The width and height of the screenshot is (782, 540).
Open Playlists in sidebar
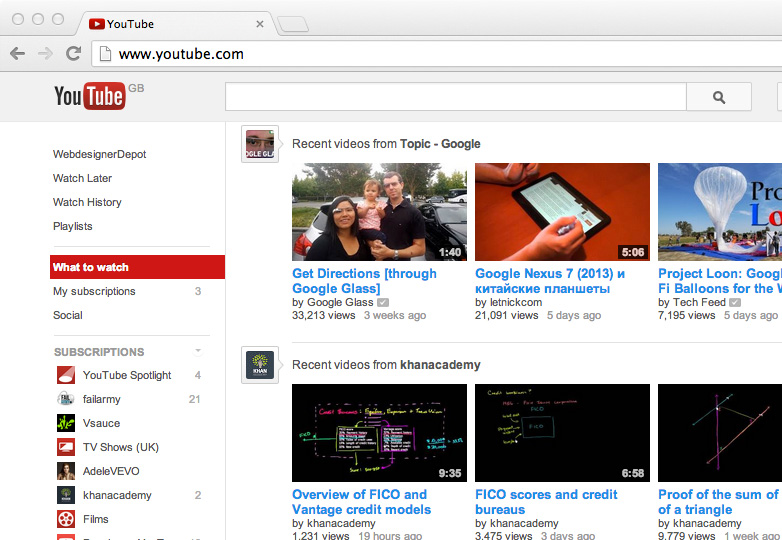coord(73,226)
